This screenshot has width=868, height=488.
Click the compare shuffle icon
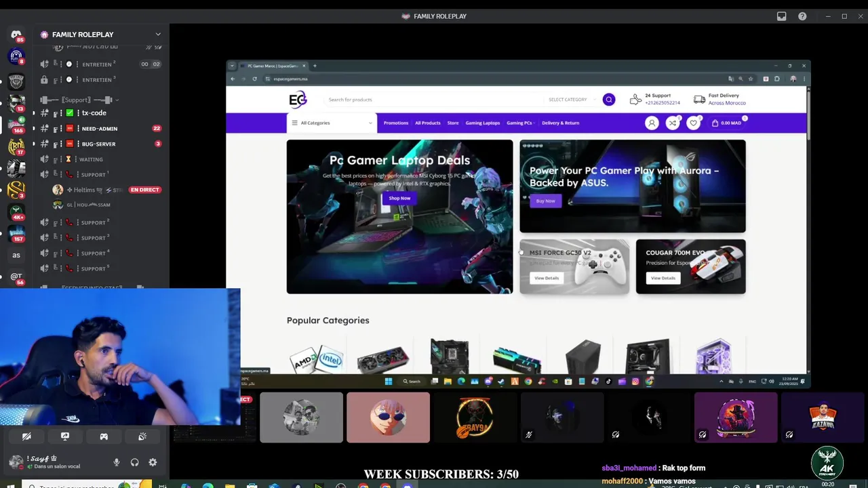tap(673, 123)
